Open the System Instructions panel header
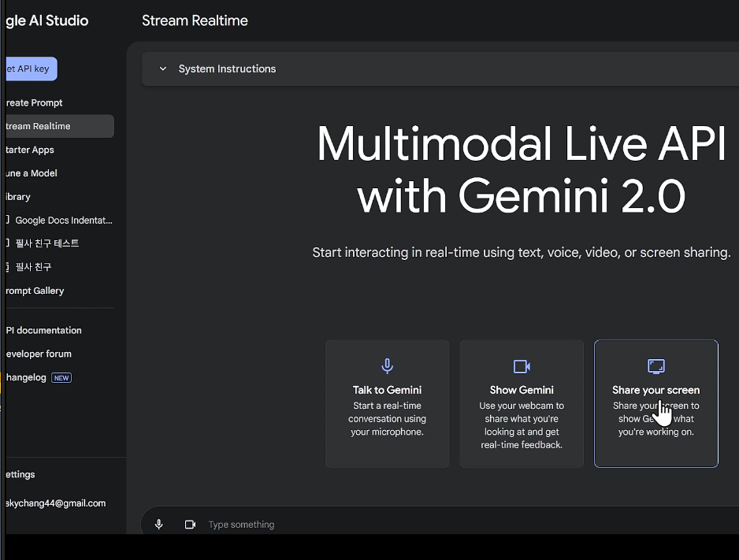 pyautogui.click(x=440, y=69)
